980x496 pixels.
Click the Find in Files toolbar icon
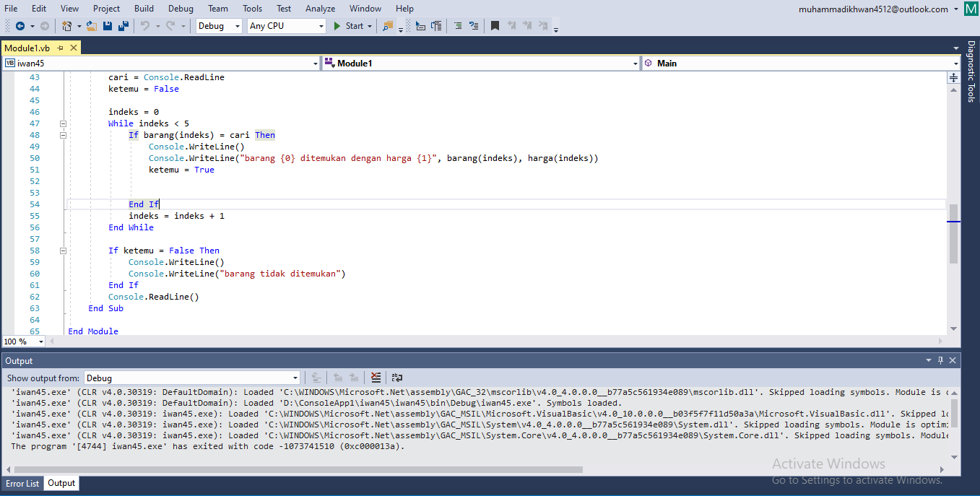point(388,25)
